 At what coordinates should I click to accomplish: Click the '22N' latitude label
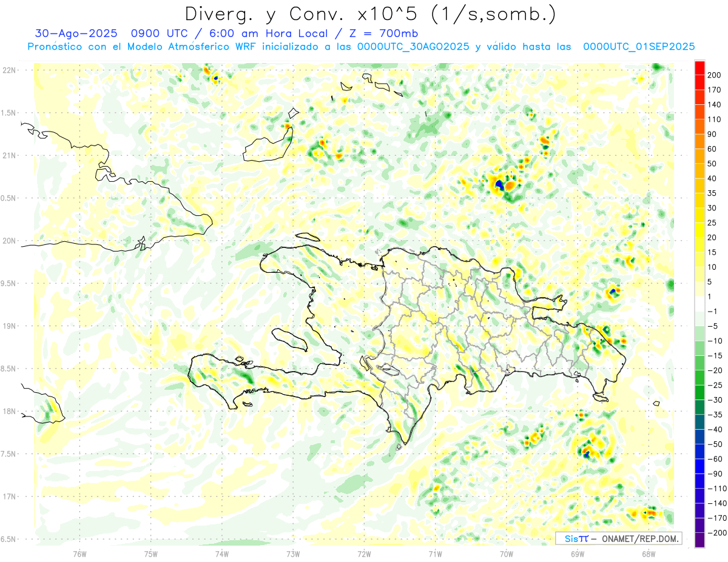pyautogui.click(x=8, y=70)
